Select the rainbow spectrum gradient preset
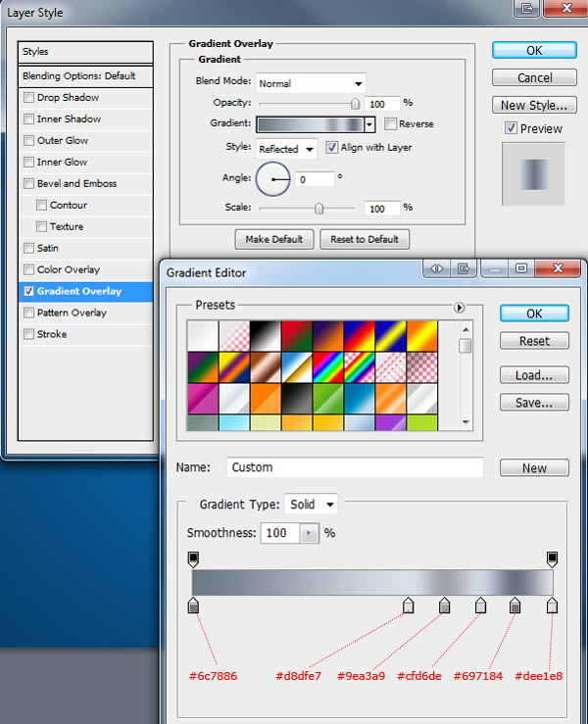 (328, 367)
